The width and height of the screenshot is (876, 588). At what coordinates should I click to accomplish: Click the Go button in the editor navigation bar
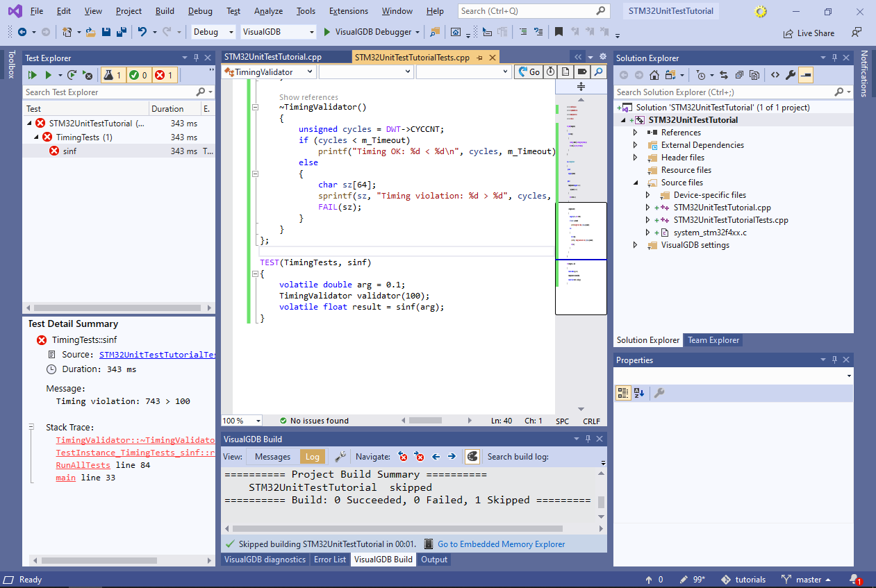click(x=528, y=72)
